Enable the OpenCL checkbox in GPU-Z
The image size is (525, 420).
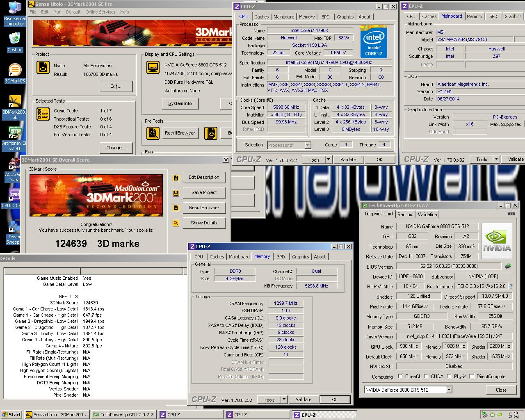[x=400, y=377]
